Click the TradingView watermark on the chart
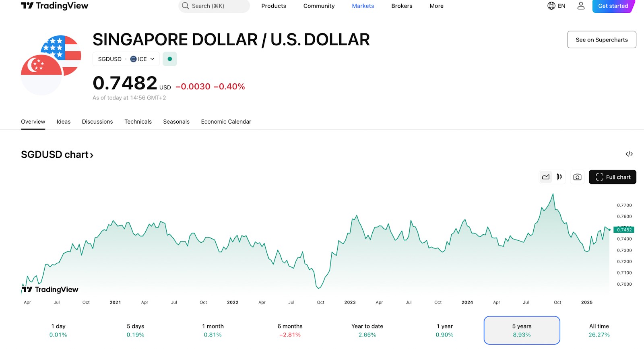 [x=50, y=289]
